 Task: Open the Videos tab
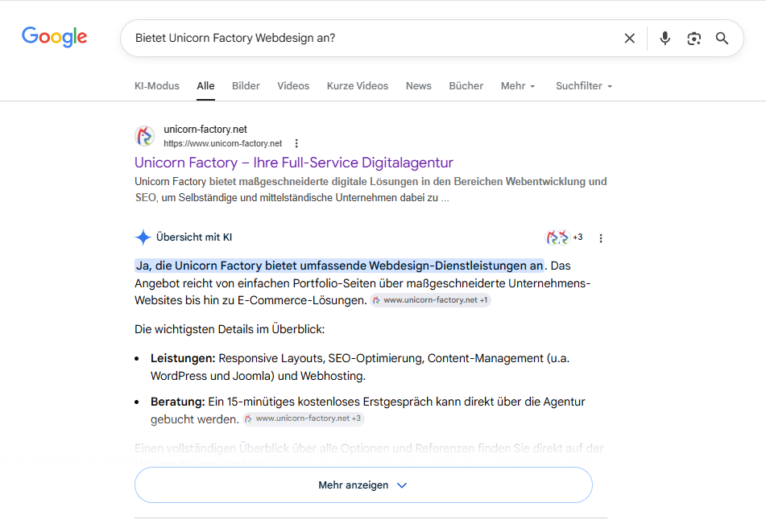point(293,86)
